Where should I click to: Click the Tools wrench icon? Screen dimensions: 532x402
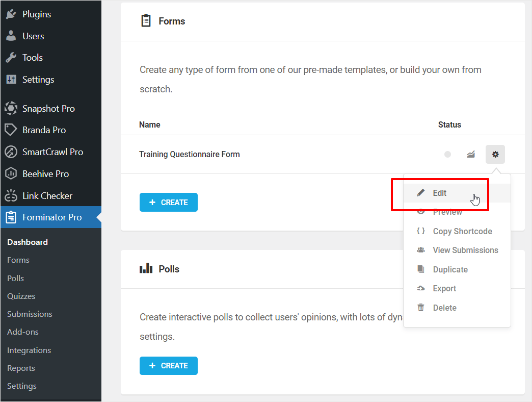pyautogui.click(x=11, y=57)
